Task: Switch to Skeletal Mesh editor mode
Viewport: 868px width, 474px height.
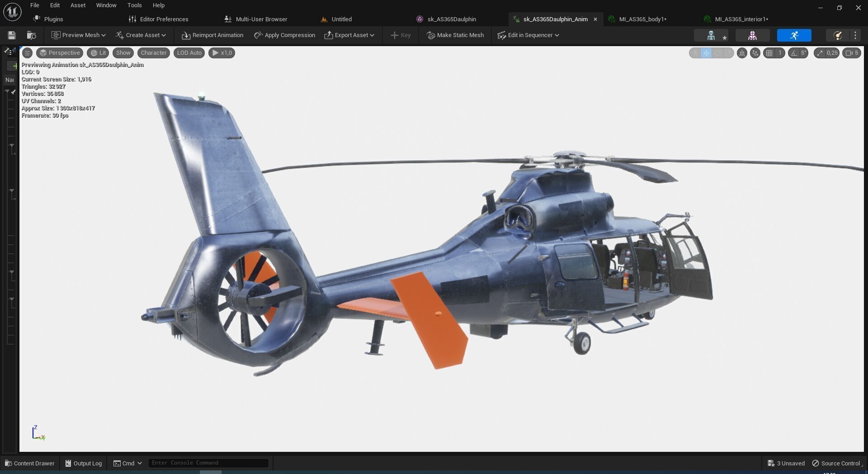Action: 752,35
